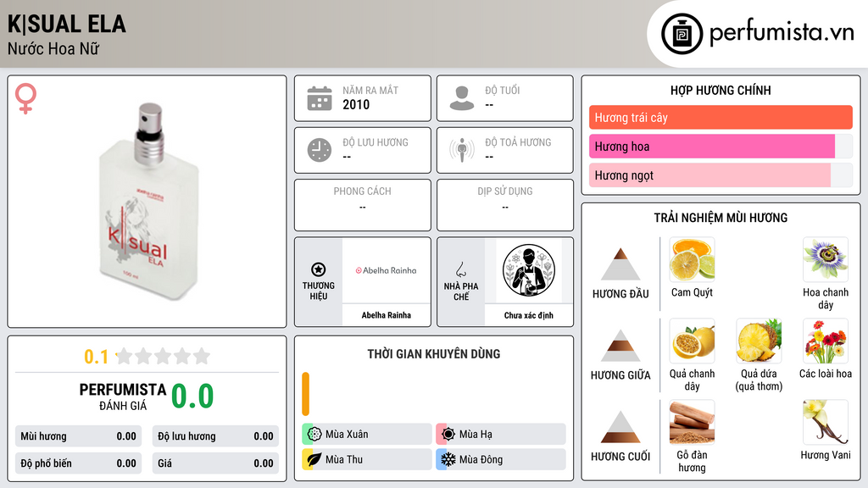
Task: Click the Quả chanh dây passionfruit image
Action: (x=692, y=341)
